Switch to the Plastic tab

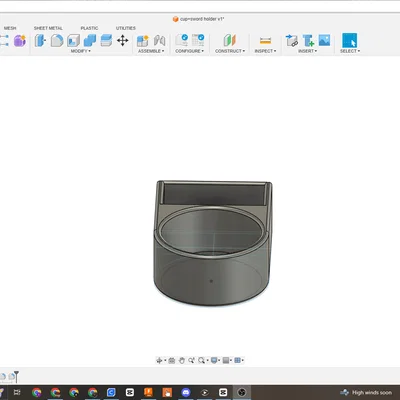pyautogui.click(x=89, y=28)
